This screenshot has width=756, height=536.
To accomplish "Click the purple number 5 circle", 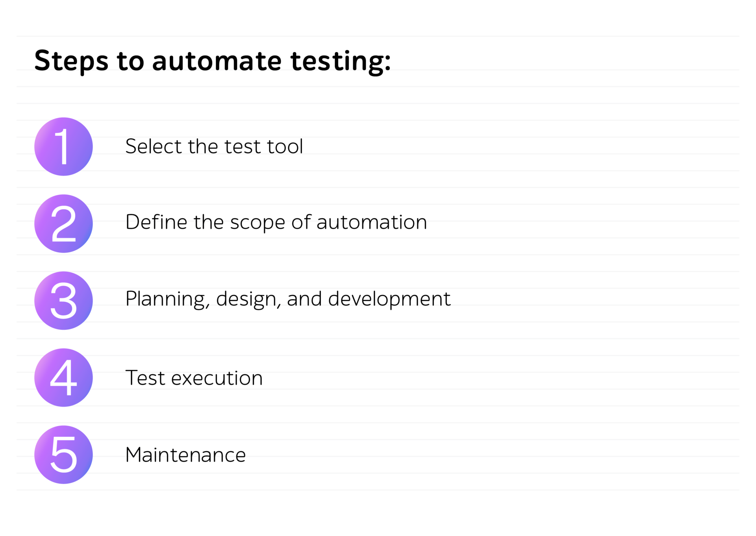I will point(63,455).
